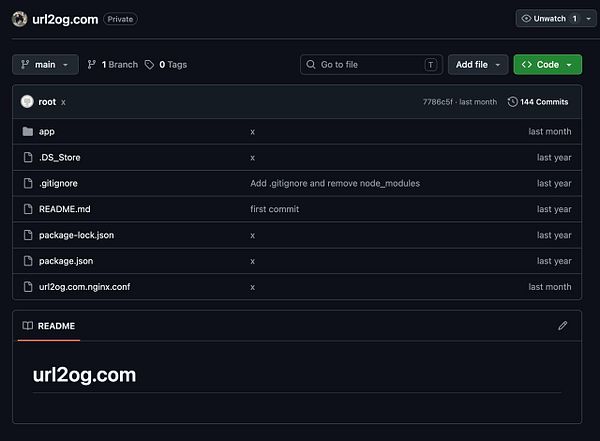Click the file icon beside README.md

point(28,209)
